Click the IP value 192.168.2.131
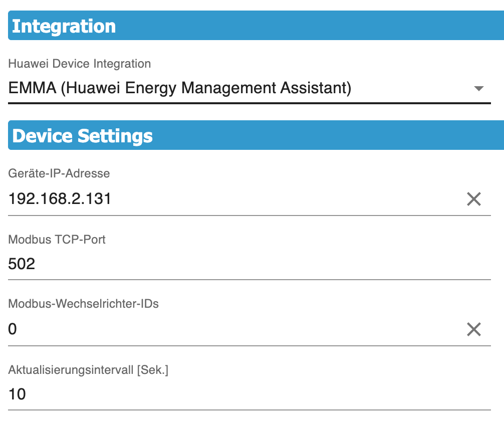This screenshot has width=504, height=423. [60, 199]
